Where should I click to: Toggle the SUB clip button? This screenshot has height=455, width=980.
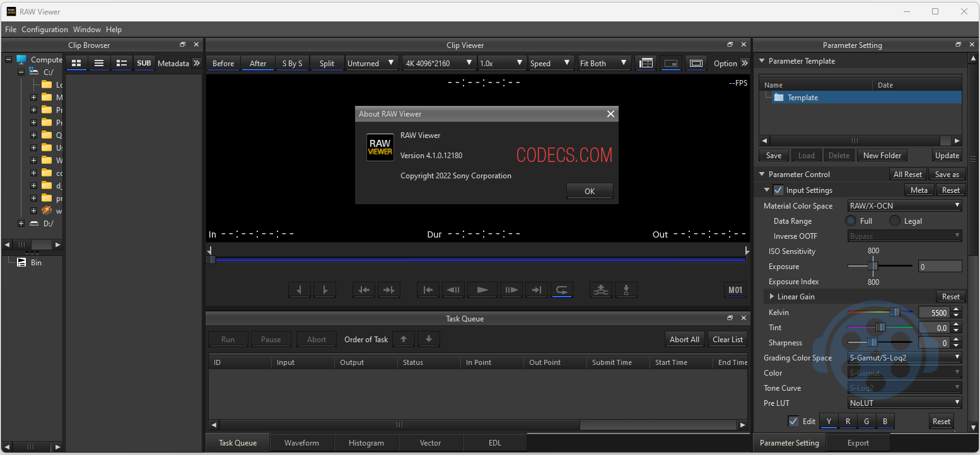pyautogui.click(x=144, y=63)
